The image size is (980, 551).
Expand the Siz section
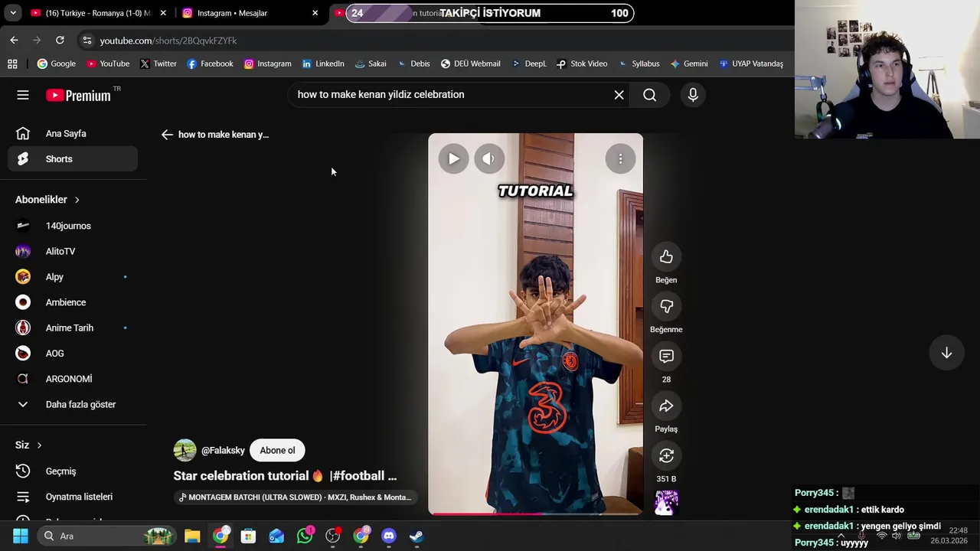pyautogui.click(x=29, y=445)
